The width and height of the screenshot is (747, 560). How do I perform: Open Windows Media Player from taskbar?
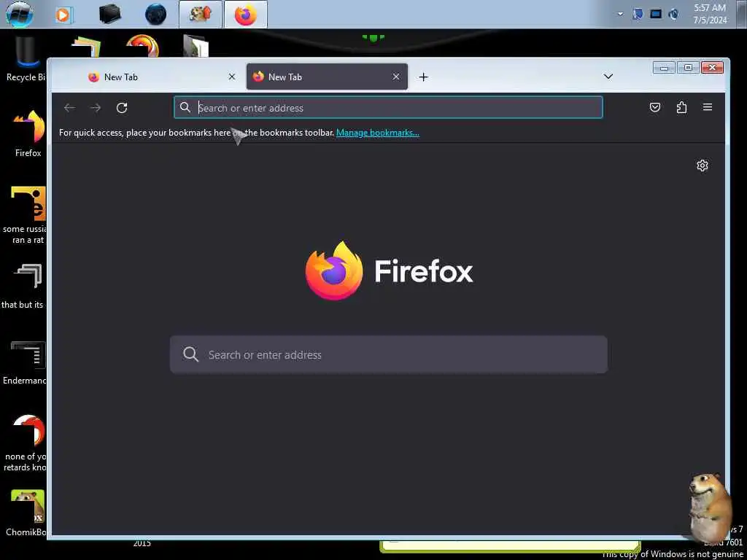pyautogui.click(x=63, y=15)
